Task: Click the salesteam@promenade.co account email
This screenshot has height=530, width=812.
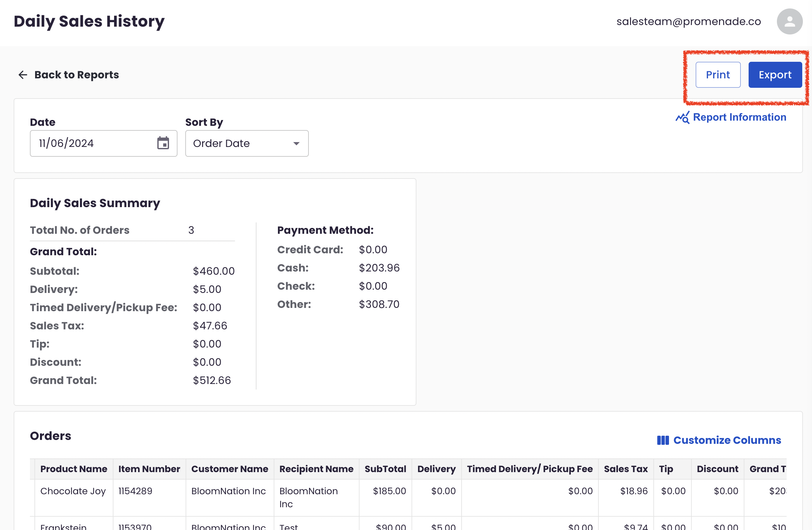Action: (x=688, y=21)
